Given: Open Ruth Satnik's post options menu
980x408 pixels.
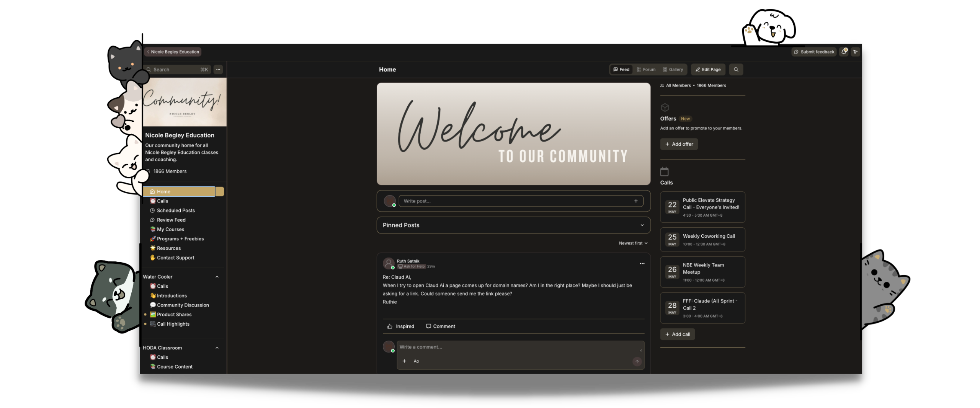Looking at the screenshot, I should point(642,264).
